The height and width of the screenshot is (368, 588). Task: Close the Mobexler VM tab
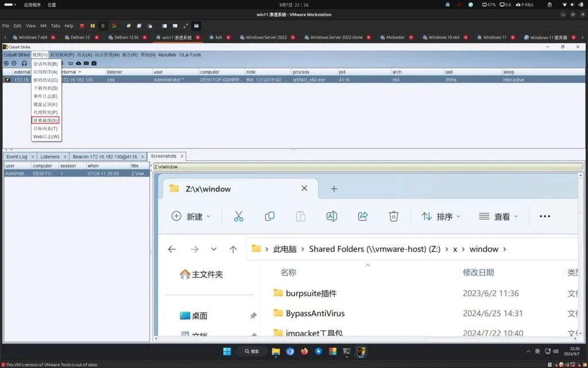click(x=411, y=37)
